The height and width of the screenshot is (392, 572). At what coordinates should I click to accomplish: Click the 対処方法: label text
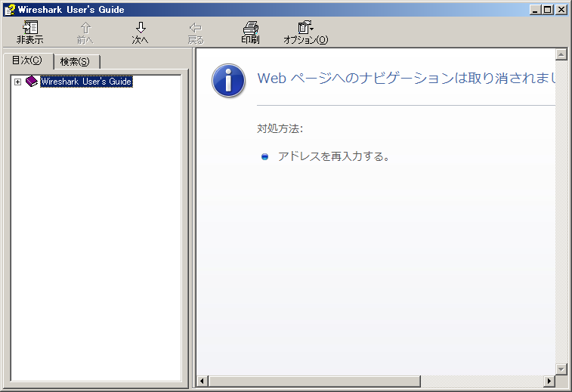click(280, 128)
